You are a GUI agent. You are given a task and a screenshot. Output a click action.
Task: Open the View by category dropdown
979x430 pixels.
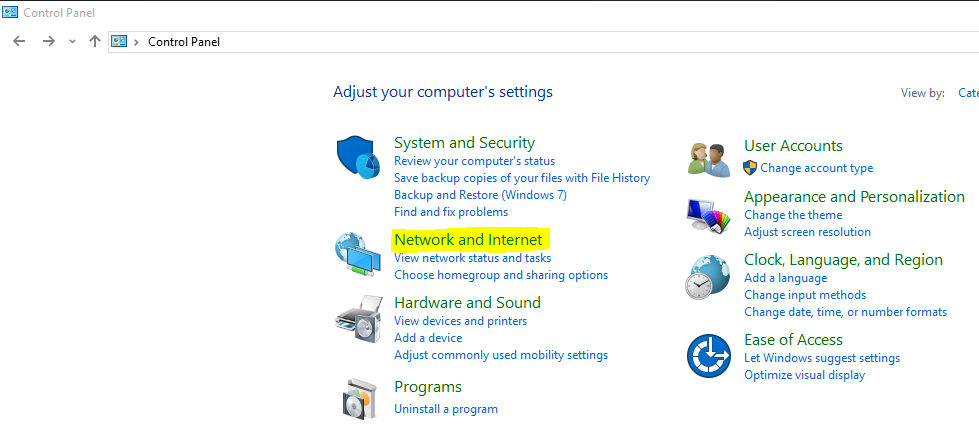967,93
